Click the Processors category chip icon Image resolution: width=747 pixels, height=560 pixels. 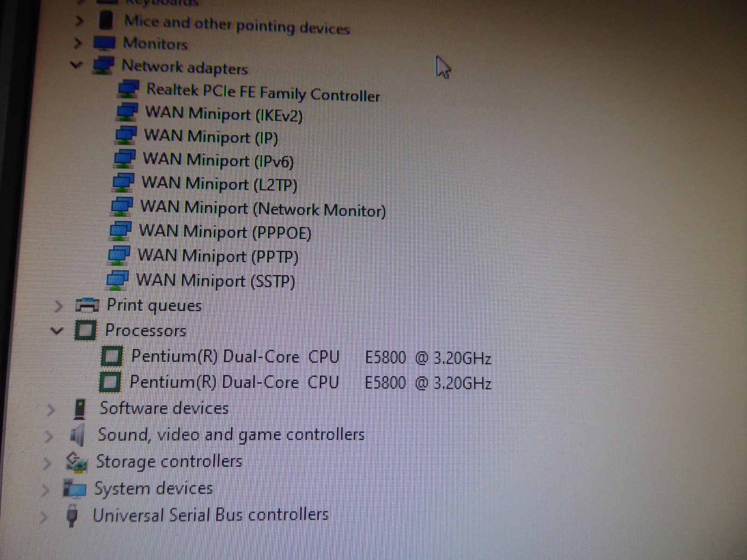(85, 330)
